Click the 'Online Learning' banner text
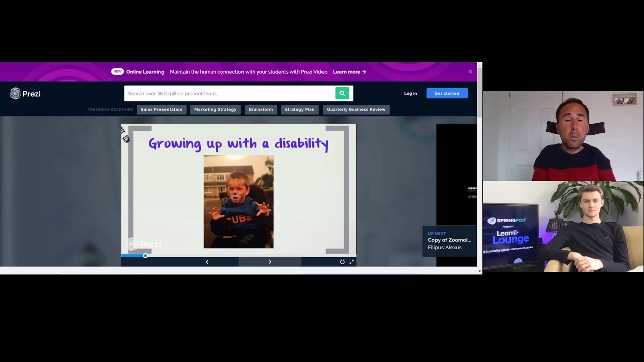The image size is (644, 362). tap(145, 72)
